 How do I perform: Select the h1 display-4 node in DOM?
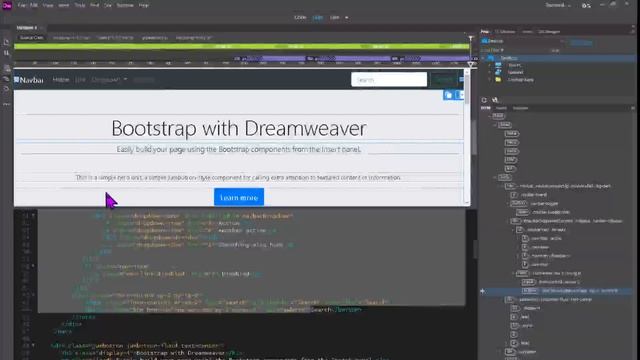526,308
